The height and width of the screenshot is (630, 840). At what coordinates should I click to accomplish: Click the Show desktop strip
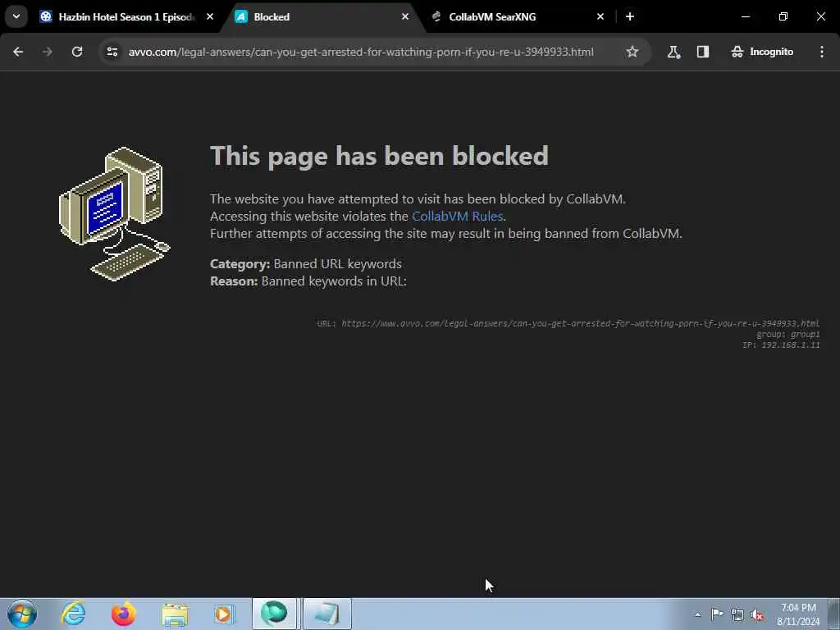pyautogui.click(x=834, y=614)
